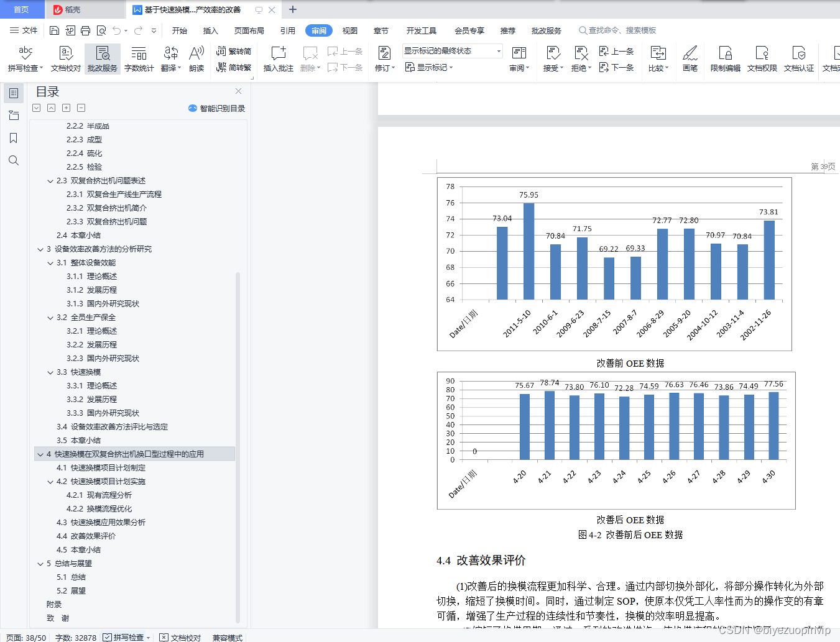Open the document proofreading tool (文档校对)
Screen dimensions: 840x642
(x=66, y=59)
